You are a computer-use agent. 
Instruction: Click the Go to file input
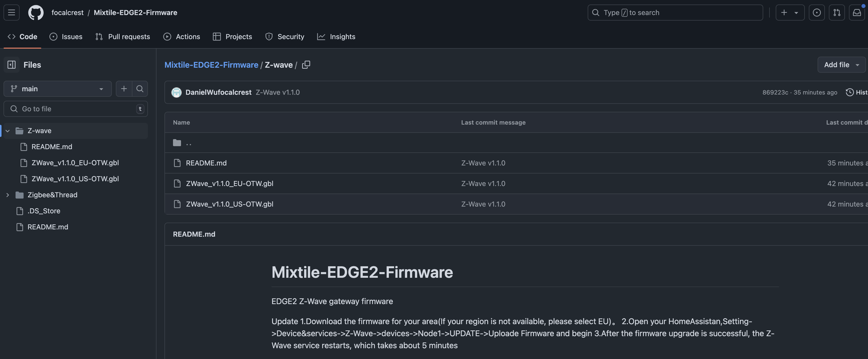[75, 109]
